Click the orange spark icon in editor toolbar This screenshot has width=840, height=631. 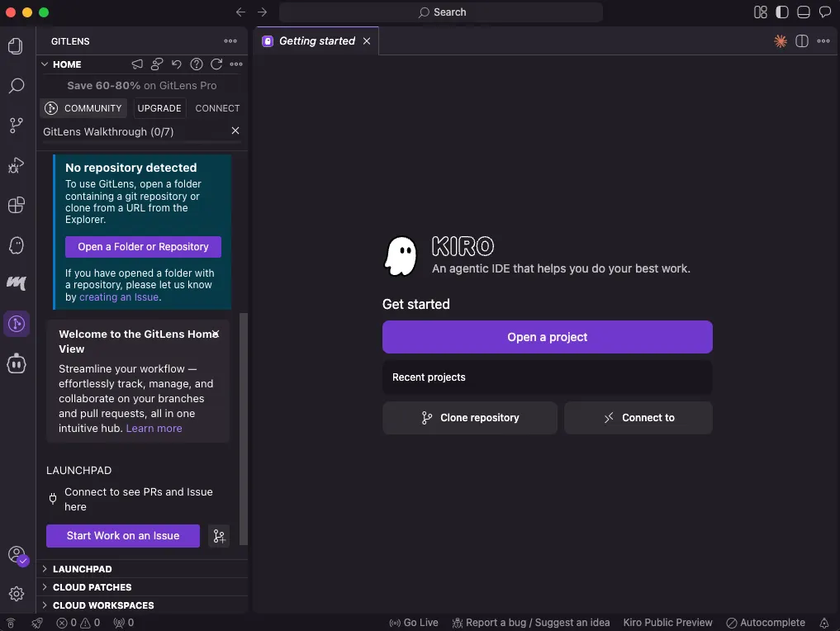pos(781,40)
